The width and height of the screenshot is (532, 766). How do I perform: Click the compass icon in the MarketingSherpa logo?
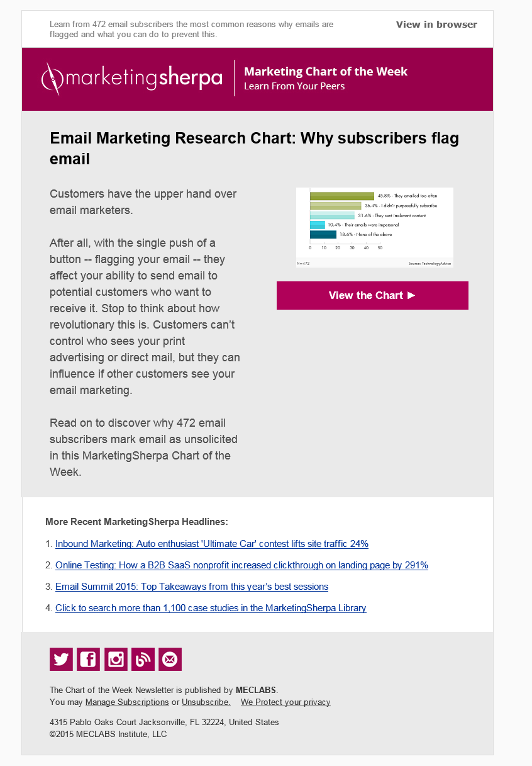(52, 79)
